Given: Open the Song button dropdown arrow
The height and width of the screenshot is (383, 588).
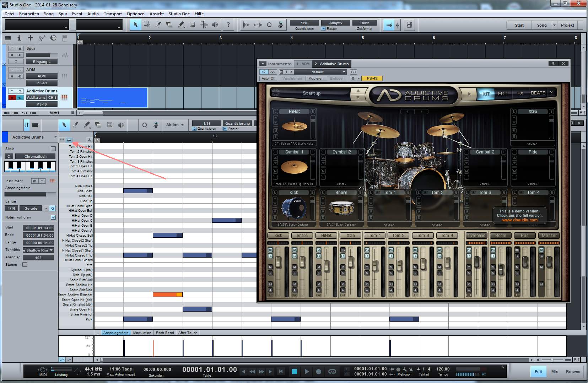Looking at the screenshot, I should (x=554, y=25).
